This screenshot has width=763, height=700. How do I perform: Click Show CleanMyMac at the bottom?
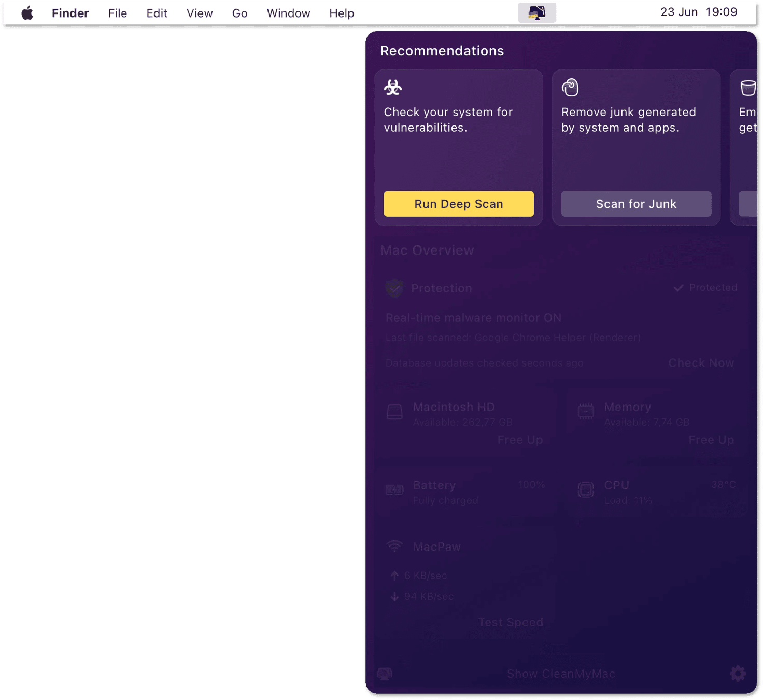click(x=561, y=674)
